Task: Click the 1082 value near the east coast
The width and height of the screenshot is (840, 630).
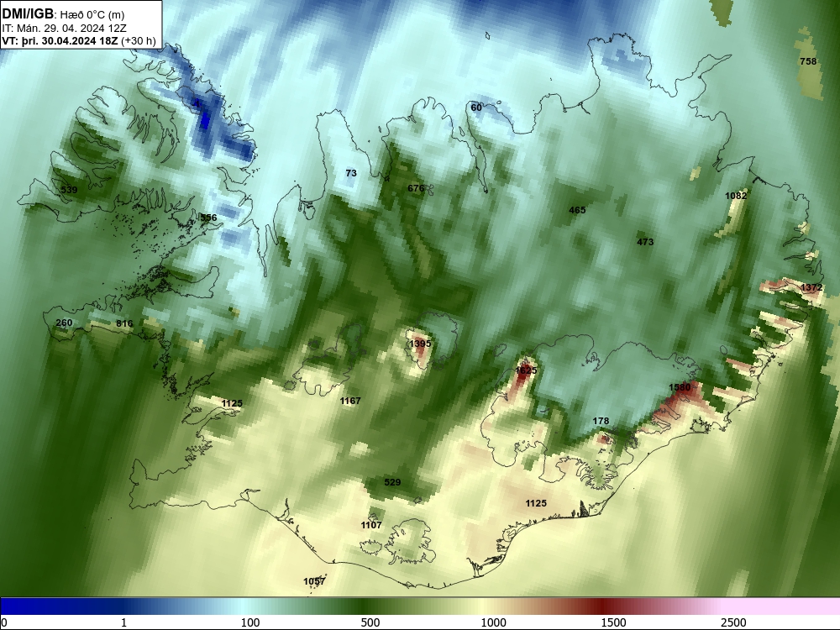Action: tap(736, 196)
